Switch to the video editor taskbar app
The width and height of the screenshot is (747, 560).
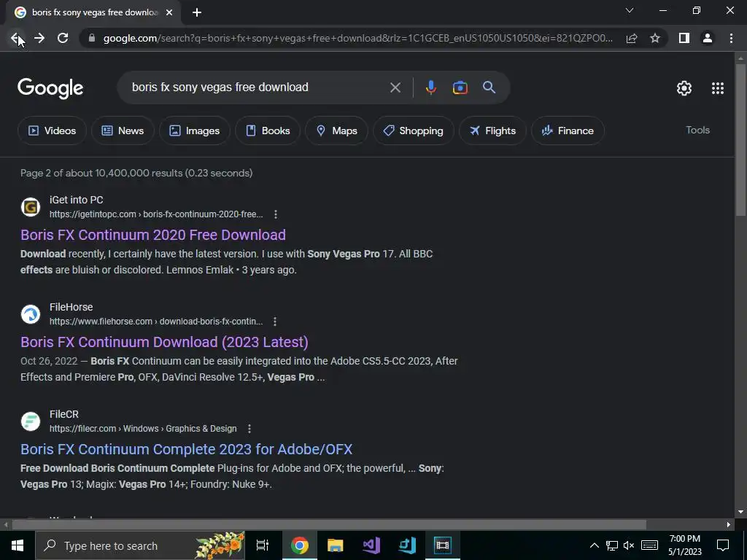pos(443,545)
